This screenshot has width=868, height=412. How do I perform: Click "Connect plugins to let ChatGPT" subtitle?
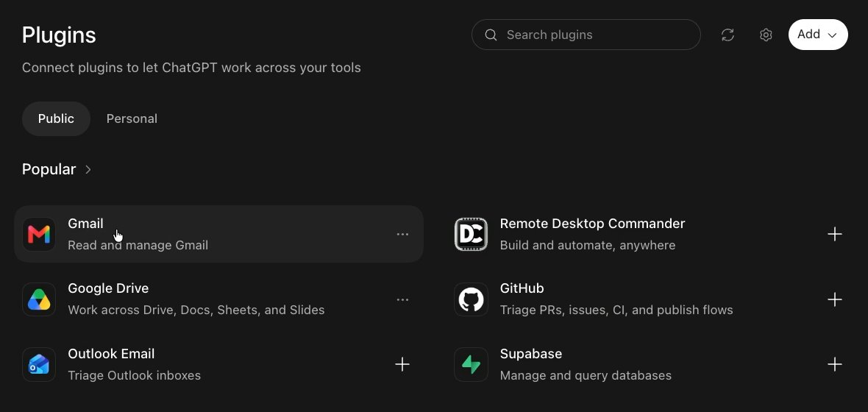[191, 68]
